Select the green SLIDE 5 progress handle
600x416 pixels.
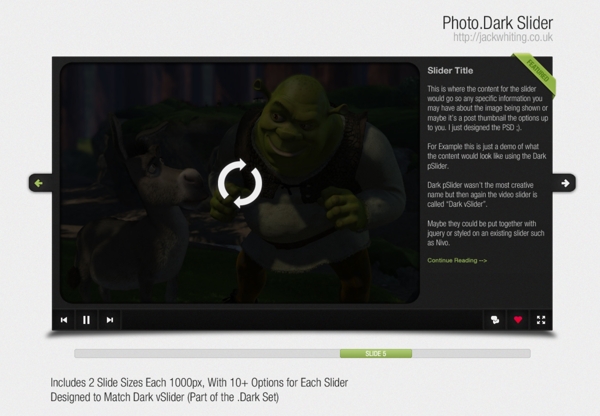(376, 353)
